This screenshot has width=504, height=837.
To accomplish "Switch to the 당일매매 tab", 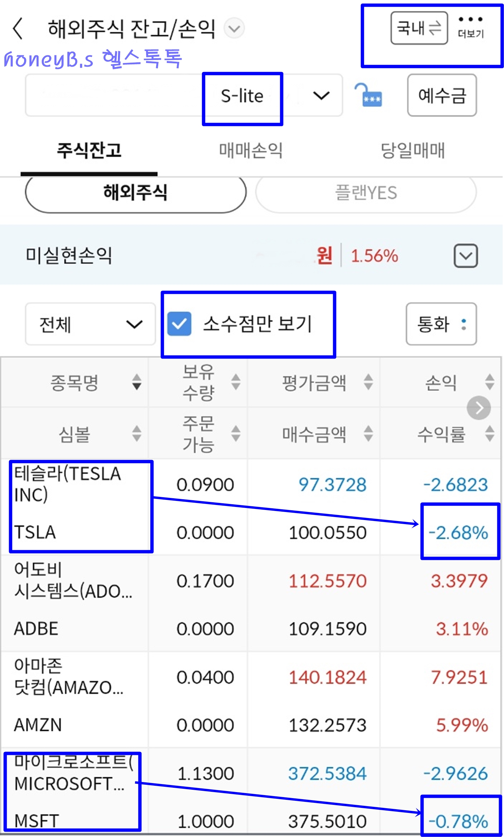I will 413,151.
